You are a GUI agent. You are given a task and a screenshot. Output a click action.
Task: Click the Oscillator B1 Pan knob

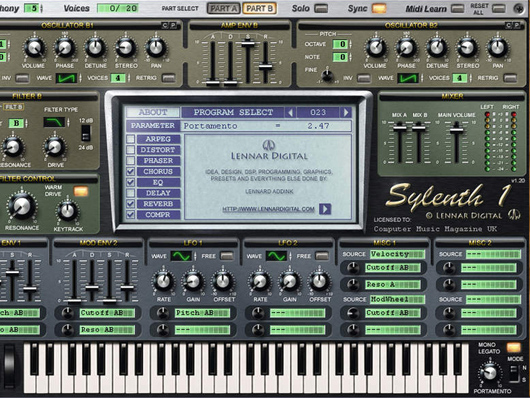coord(156,48)
